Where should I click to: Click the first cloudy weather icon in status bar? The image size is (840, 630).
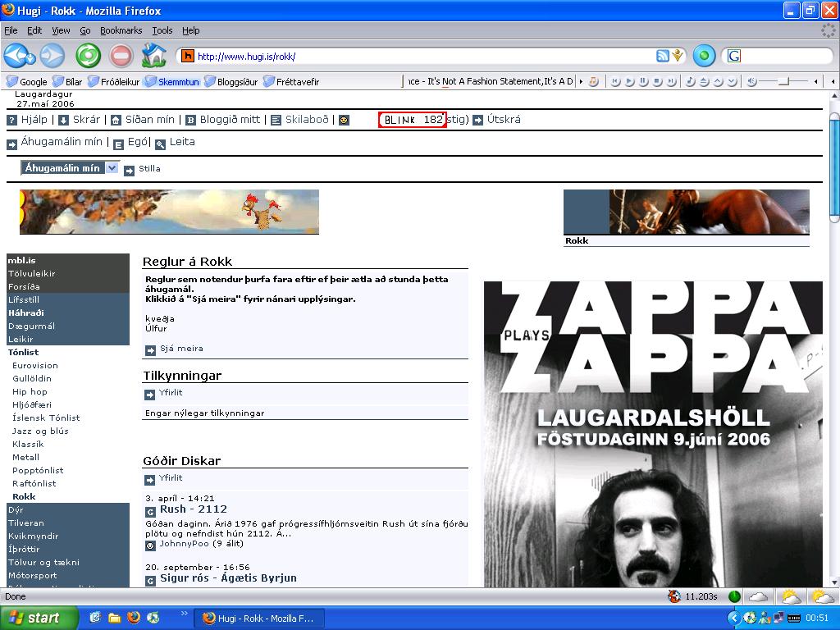(758, 596)
